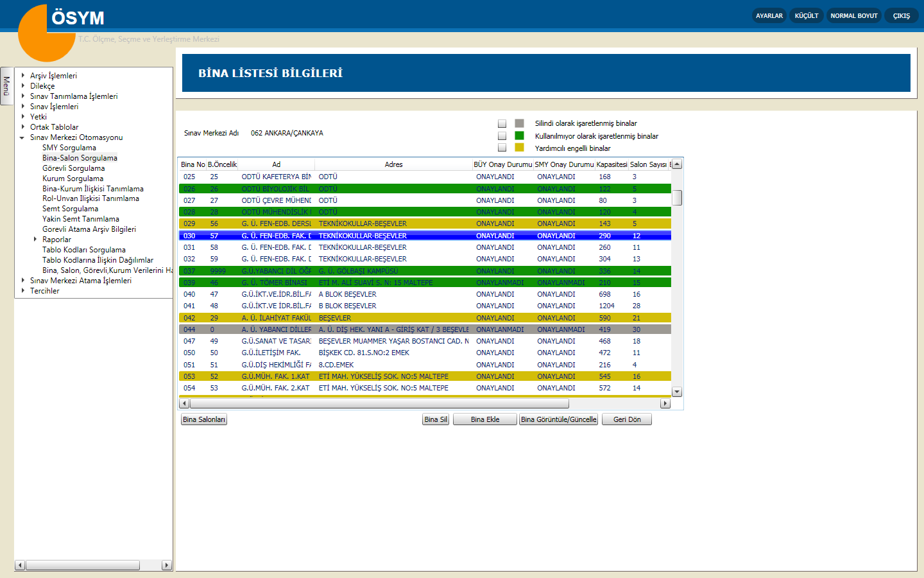Viewport: 924px width, 578px height.
Task: Expand Arşiv İşlemleri tree node
Action: 22,75
